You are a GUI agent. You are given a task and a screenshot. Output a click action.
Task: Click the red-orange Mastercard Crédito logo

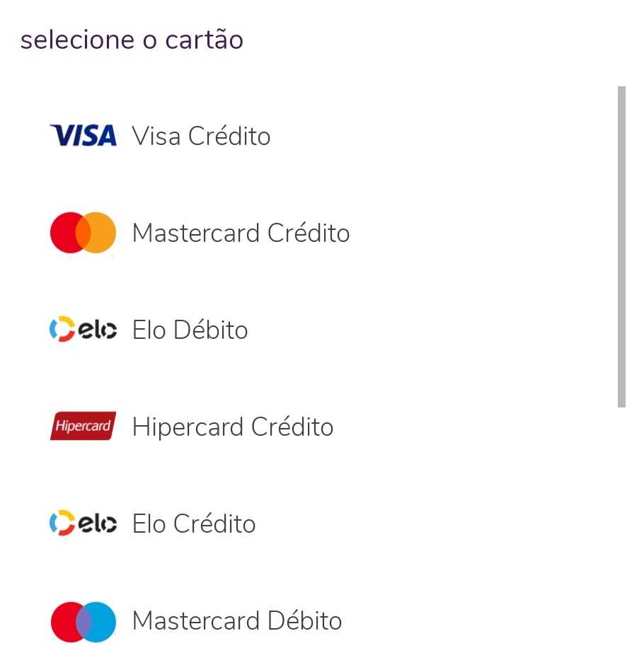[83, 233]
